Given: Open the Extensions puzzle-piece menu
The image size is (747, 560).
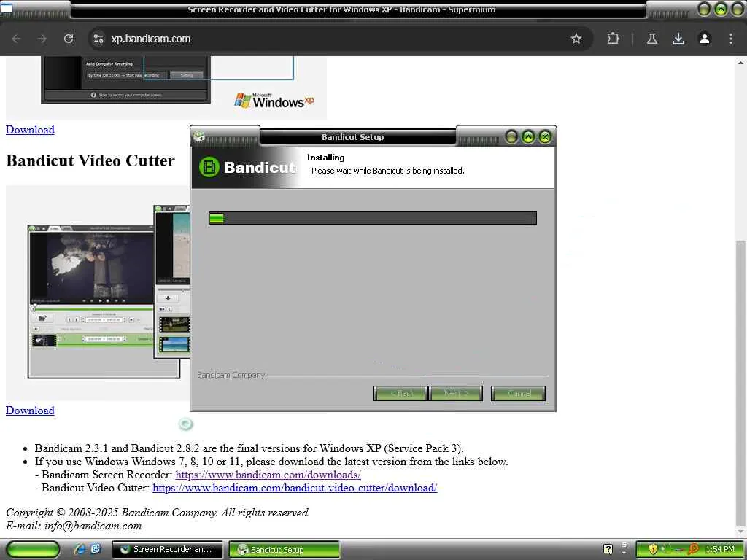Looking at the screenshot, I should pos(613,39).
